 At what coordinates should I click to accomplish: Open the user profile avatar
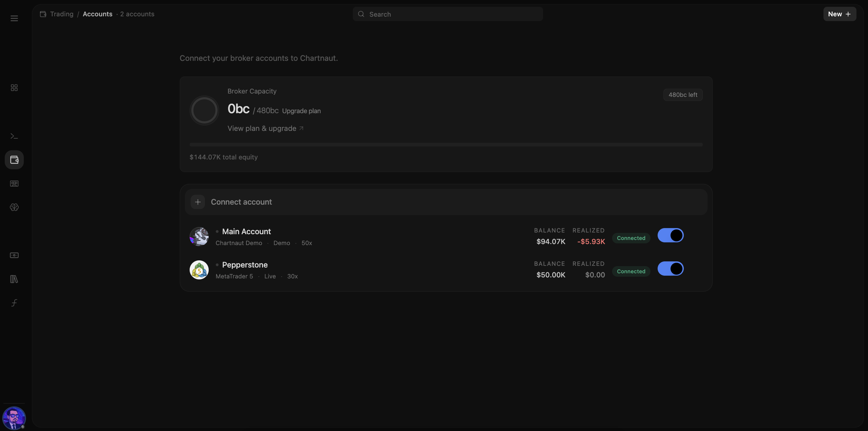pyautogui.click(x=14, y=418)
